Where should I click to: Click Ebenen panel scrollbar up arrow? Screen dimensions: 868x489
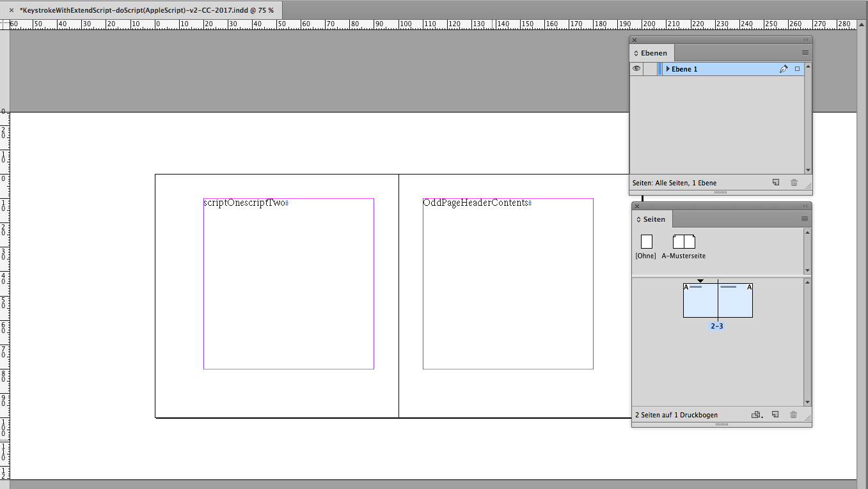click(x=808, y=66)
